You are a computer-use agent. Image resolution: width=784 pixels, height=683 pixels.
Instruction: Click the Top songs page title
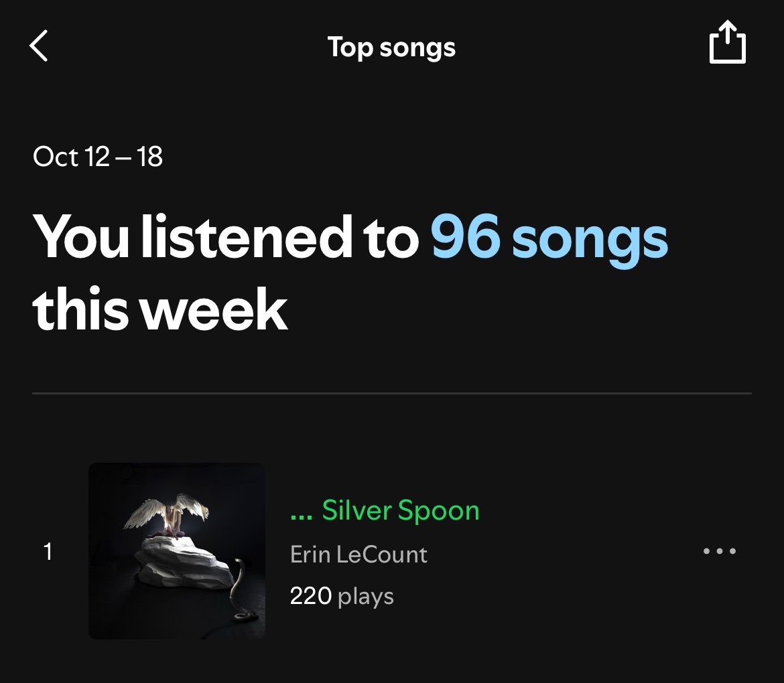coord(391,48)
